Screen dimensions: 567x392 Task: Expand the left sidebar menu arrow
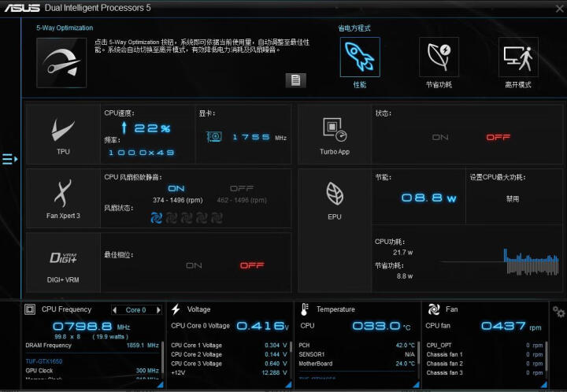[9, 159]
